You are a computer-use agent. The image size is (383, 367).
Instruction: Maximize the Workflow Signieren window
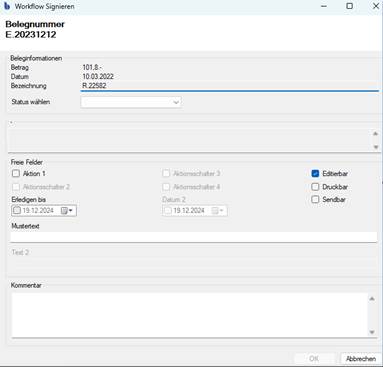click(x=349, y=6)
